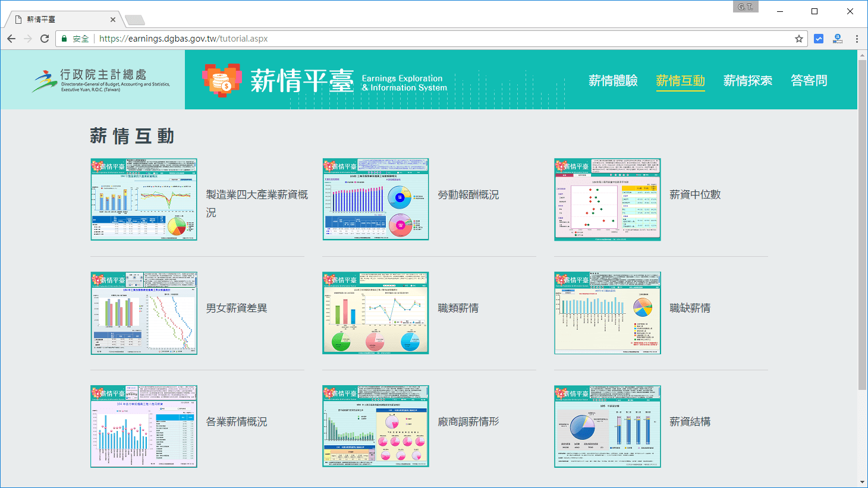Click the 行政院主計總處 logo

tap(101, 80)
